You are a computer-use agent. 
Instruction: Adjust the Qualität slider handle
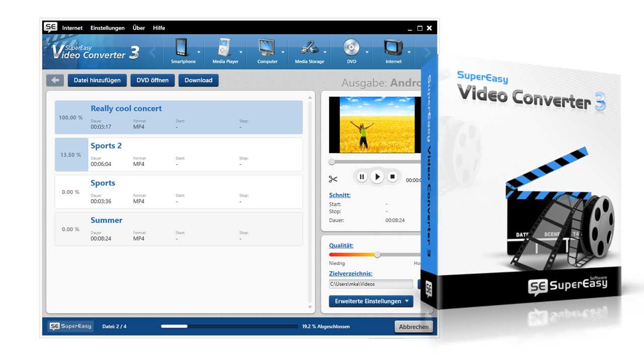click(x=377, y=255)
